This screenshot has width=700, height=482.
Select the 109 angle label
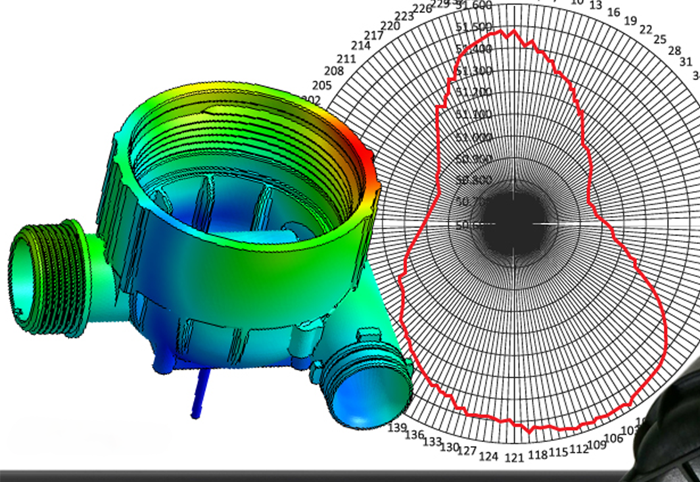coord(596,445)
